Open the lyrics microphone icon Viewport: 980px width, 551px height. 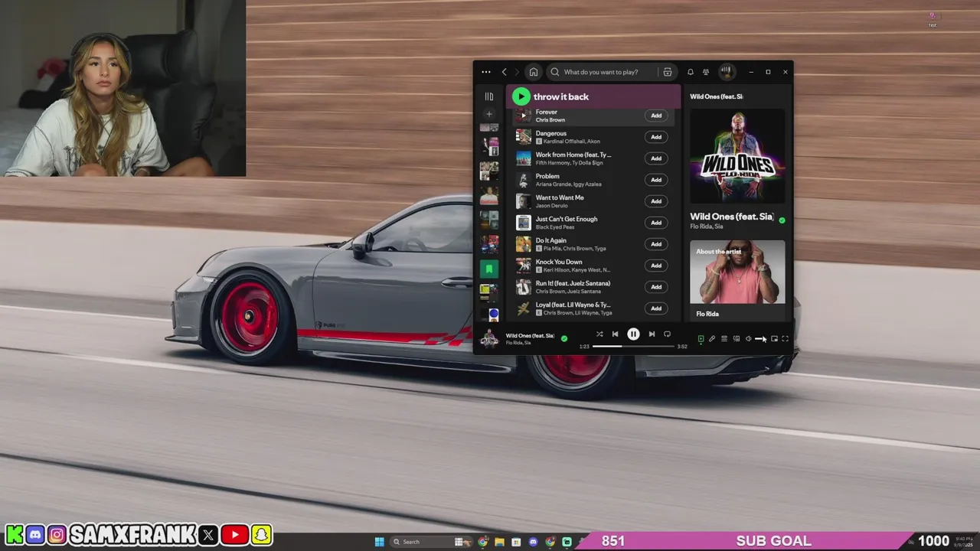point(712,339)
